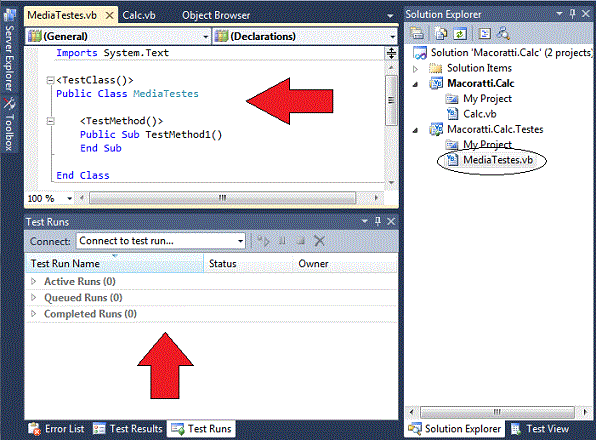Select the Solution Explorer bottom tab
The width and height of the screenshot is (596, 440).
[x=455, y=429]
